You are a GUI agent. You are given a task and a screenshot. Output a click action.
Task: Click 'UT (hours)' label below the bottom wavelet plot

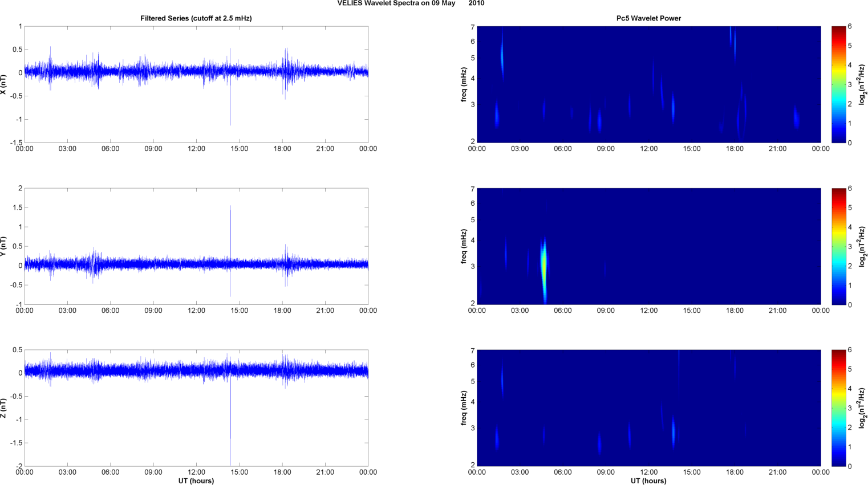[648, 481]
